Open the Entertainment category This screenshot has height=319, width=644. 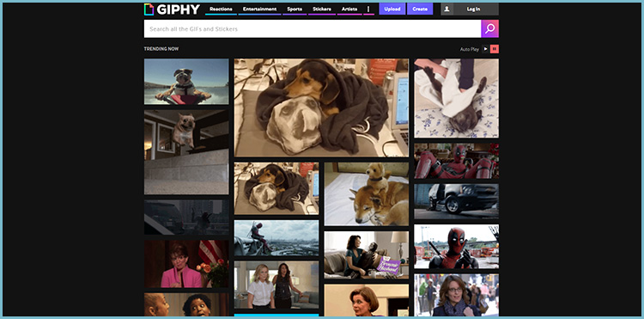tap(259, 9)
